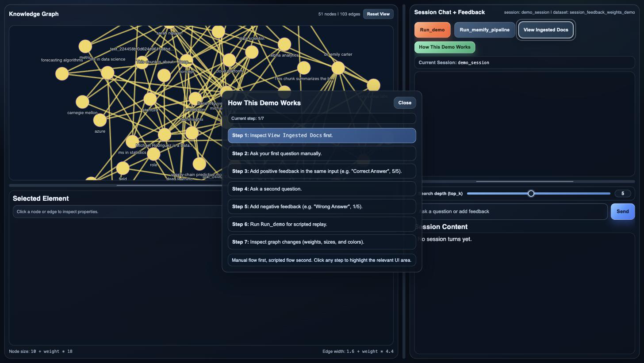
Task: Select Step 3: Add positive feedback
Action: (x=322, y=171)
